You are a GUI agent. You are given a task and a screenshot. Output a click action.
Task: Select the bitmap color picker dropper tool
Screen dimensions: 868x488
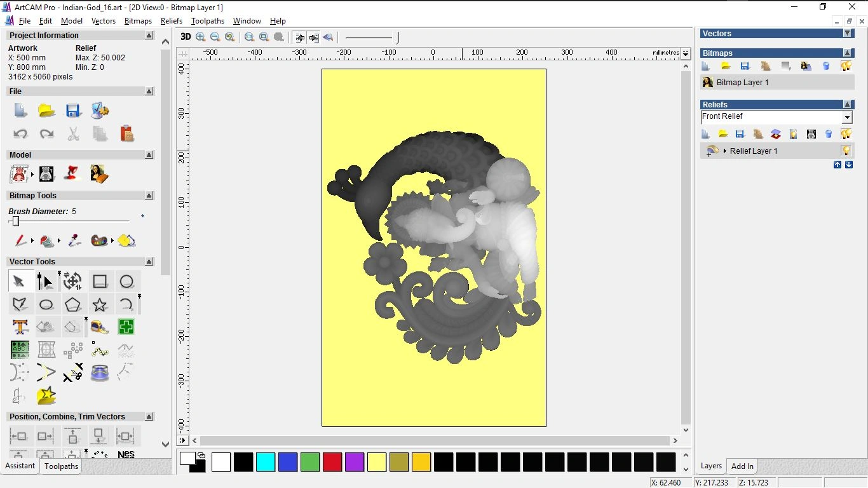coord(74,241)
